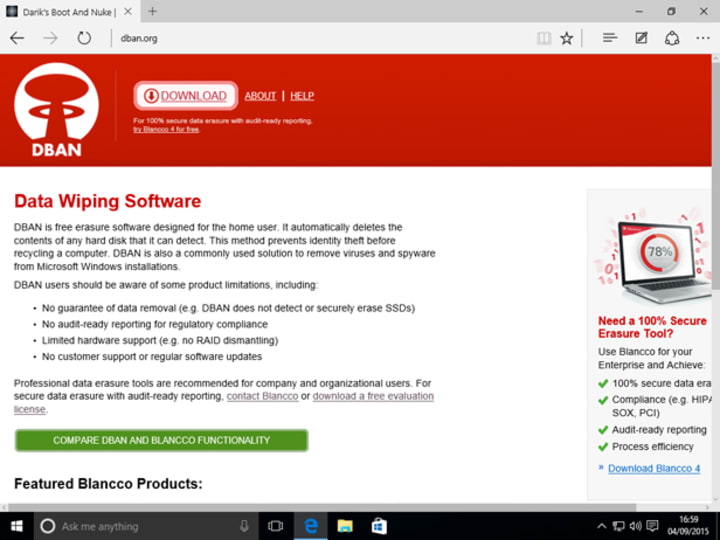Go back with the browser back arrow
This screenshot has width=720, height=540.
click(x=17, y=38)
